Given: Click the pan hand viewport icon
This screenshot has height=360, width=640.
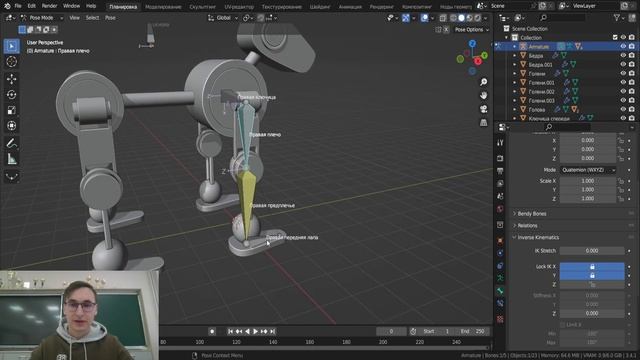Looking at the screenshot, I should coord(484,96).
